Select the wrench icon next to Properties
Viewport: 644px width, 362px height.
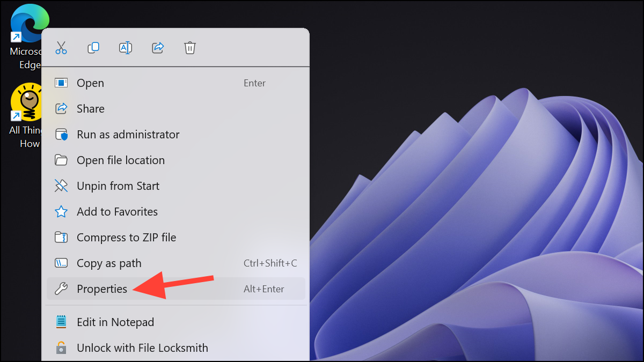61,289
